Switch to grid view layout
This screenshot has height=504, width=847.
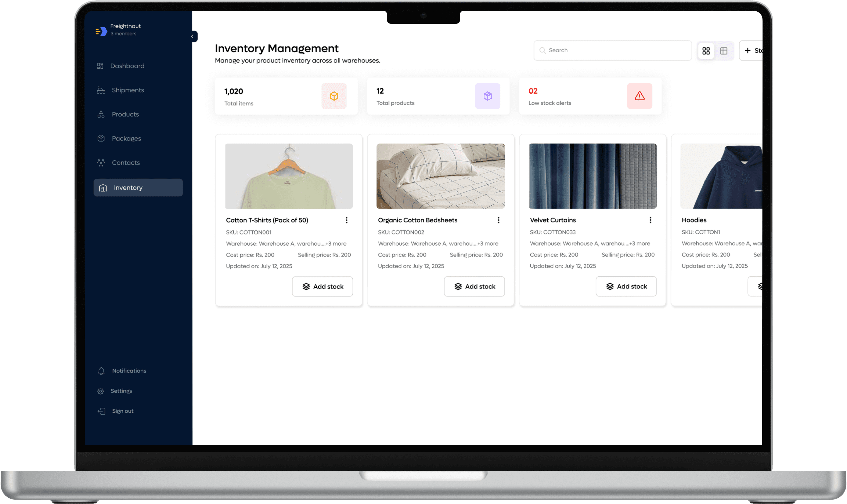pyautogui.click(x=706, y=51)
